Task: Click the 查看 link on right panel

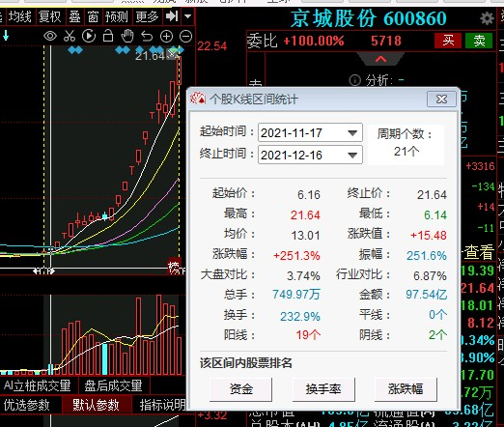Action: (x=479, y=252)
